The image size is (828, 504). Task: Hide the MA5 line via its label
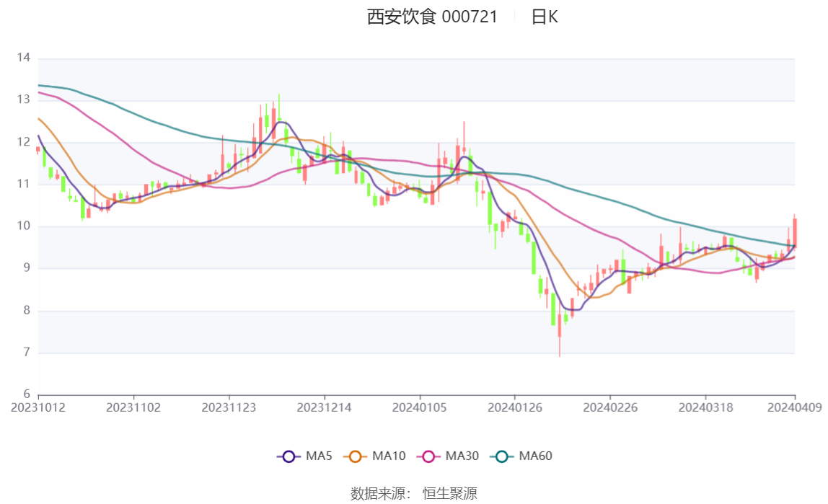click(319, 456)
